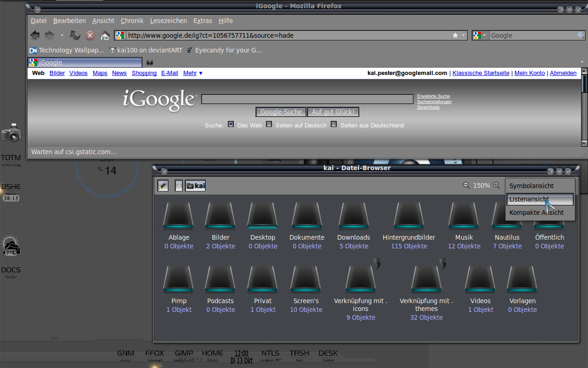Focus the Firefox Google search box
The image size is (588, 368).
pyautogui.click(x=533, y=35)
